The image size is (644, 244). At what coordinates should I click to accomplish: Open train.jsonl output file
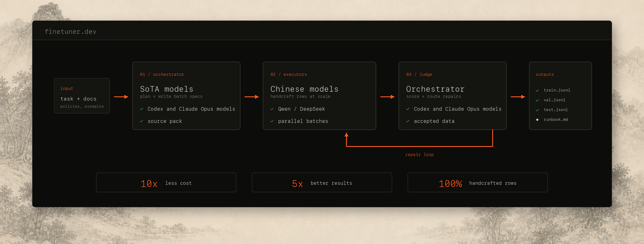point(557,90)
